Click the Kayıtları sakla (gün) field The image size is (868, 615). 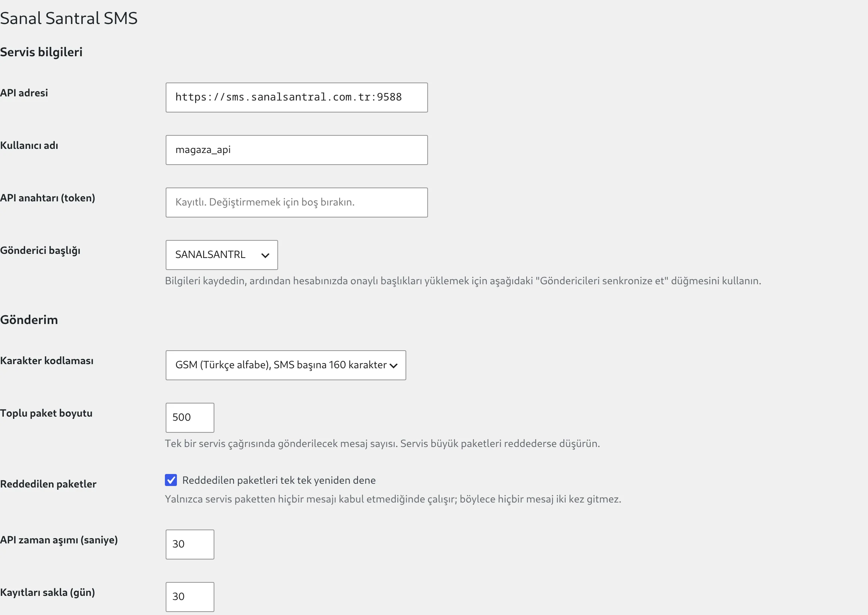click(190, 597)
